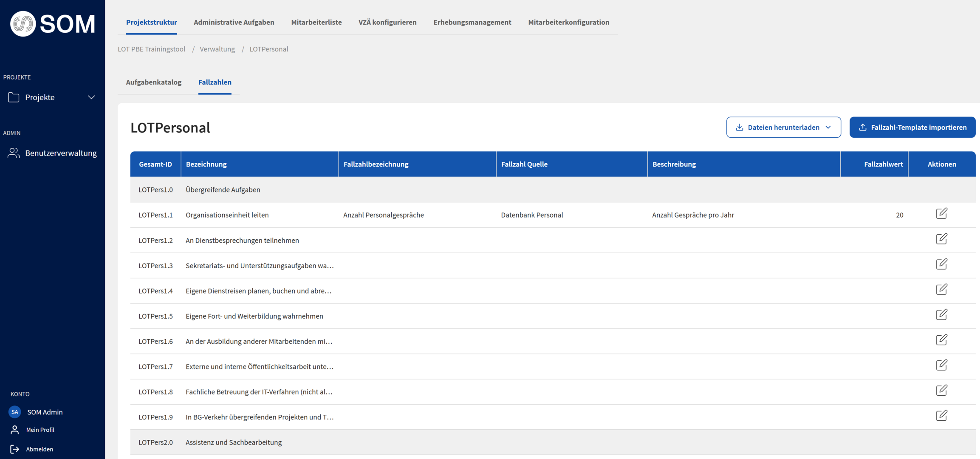Open Mein Profil
Viewport: 980px width, 459px height.
40,430
